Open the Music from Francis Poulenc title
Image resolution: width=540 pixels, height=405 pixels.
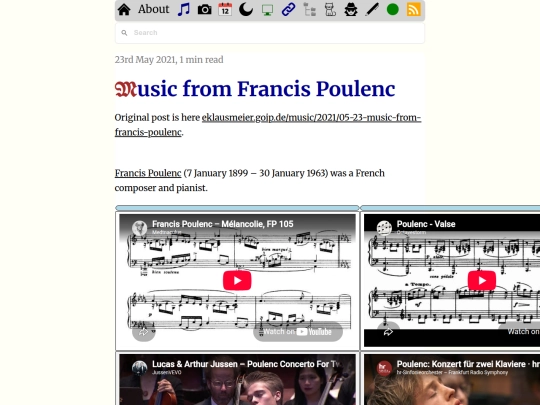[x=255, y=89]
